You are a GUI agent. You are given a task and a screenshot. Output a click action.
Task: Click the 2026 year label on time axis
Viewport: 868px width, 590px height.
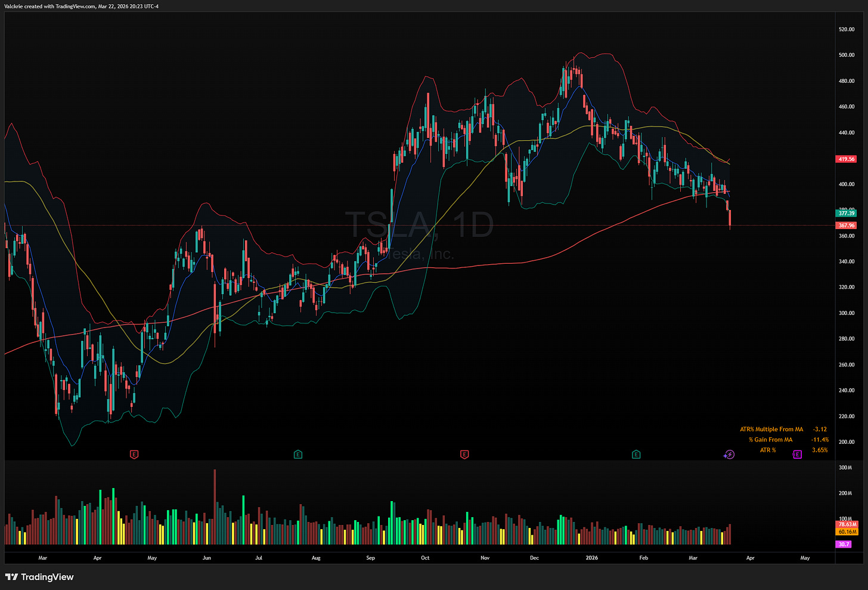pos(591,558)
